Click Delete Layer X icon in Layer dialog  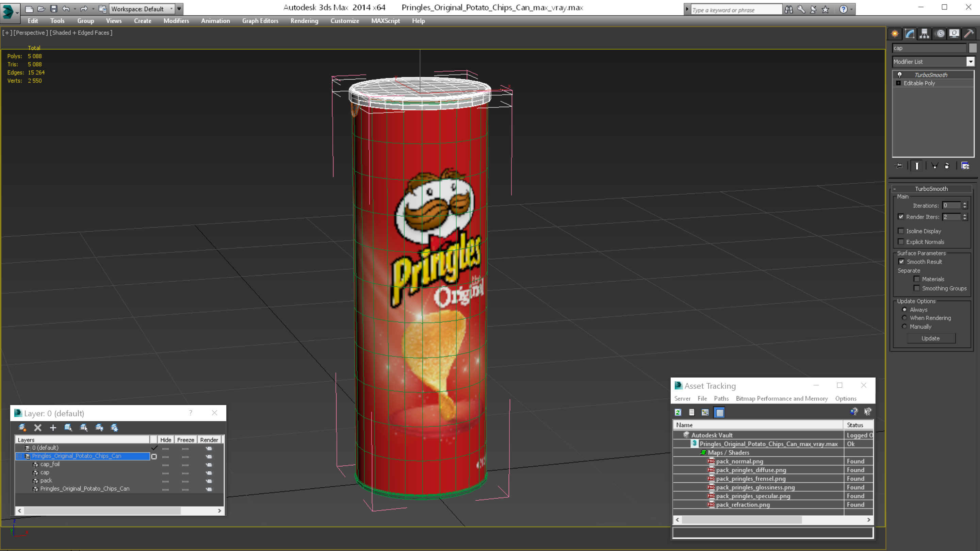click(38, 428)
